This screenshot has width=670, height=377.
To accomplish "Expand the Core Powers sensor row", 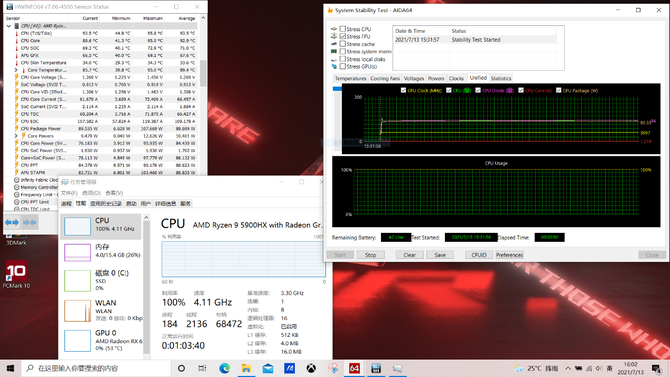I will [16, 136].
